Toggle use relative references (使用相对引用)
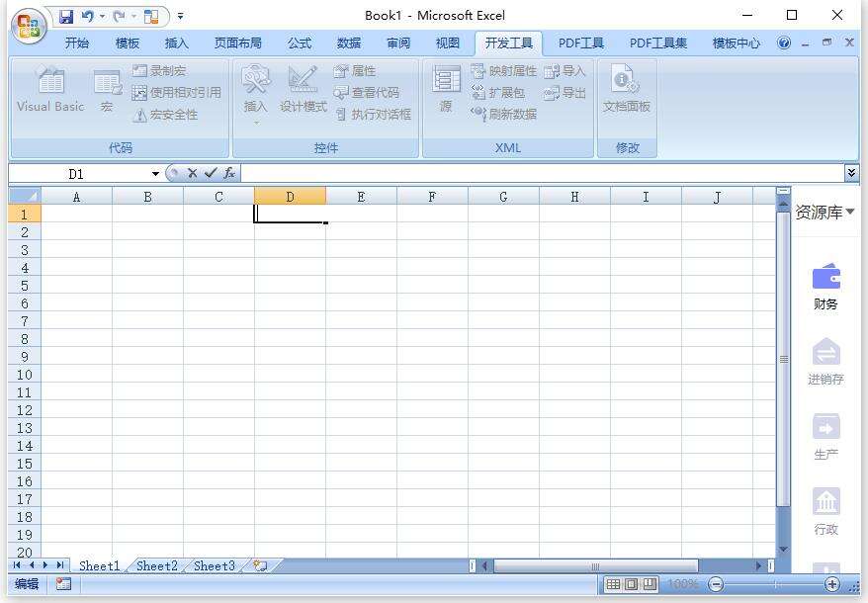This screenshot has width=868, height=603. click(177, 93)
